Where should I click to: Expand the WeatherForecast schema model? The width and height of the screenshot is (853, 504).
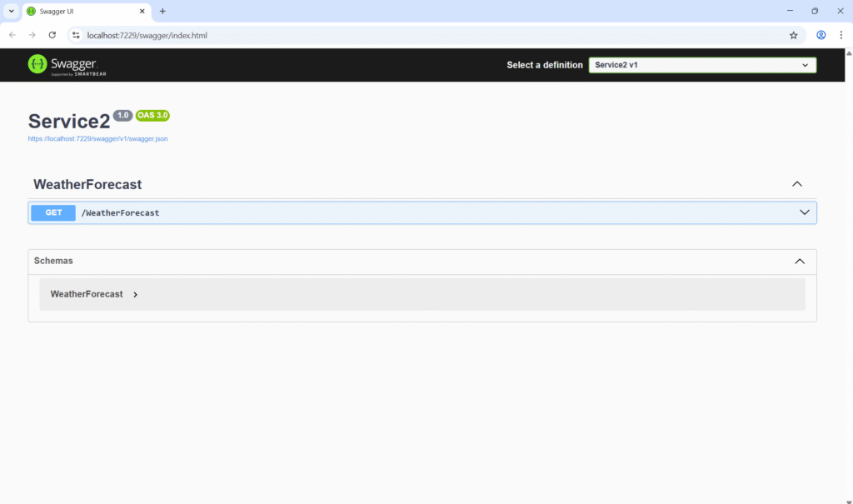(135, 294)
